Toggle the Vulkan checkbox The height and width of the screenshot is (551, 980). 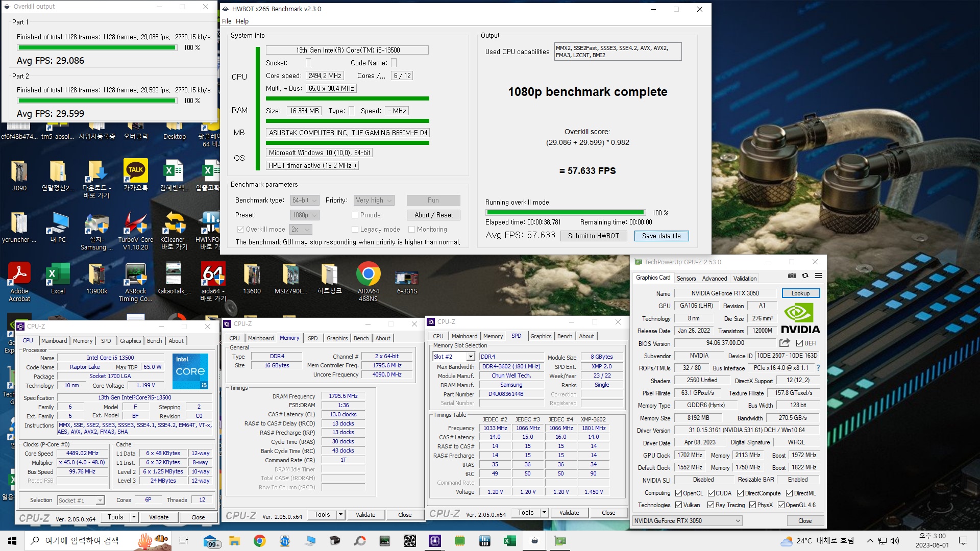[x=678, y=505]
